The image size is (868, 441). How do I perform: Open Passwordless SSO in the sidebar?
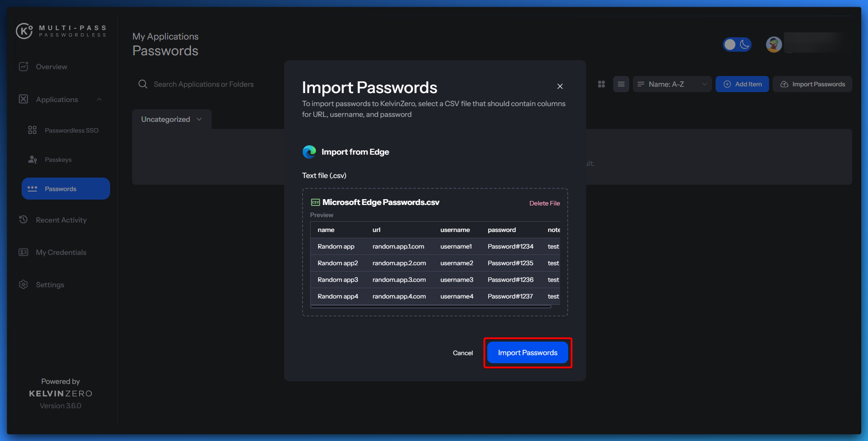point(71,130)
